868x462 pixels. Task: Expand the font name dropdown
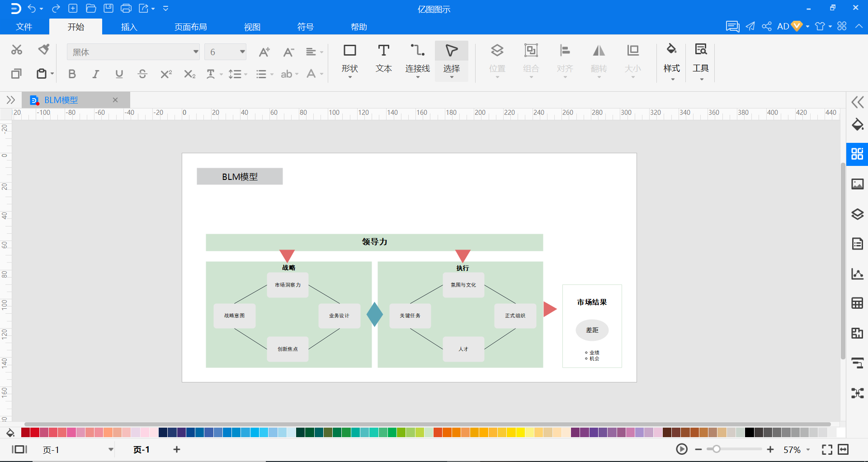[x=195, y=52]
